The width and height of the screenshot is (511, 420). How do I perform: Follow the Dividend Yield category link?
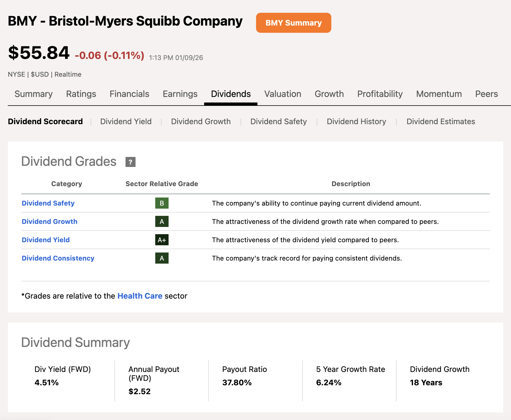[46, 240]
